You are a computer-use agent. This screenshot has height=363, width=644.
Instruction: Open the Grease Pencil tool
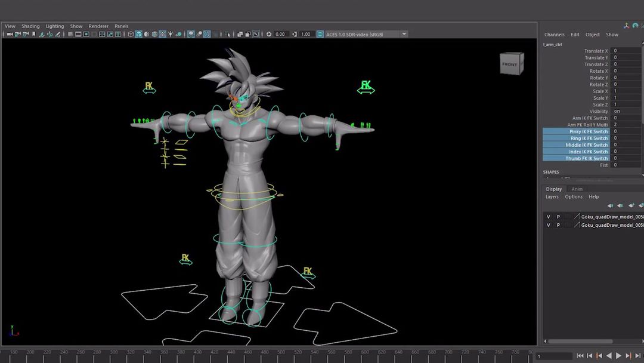coord(58,34)
